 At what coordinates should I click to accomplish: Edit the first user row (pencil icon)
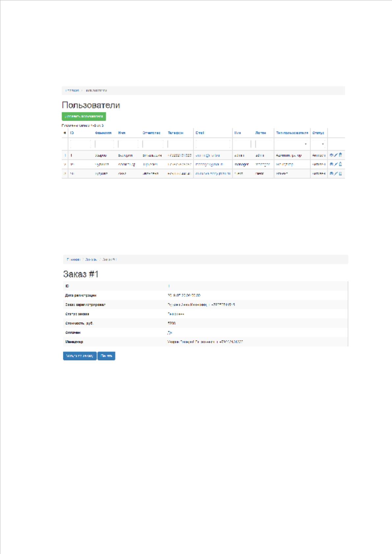[336, 155]
